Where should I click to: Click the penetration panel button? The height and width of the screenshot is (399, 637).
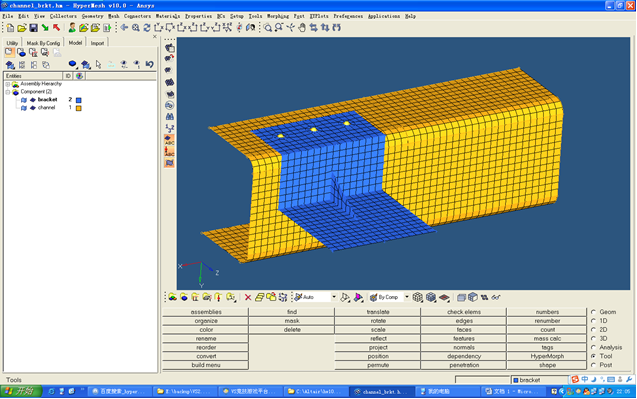[464, 365]
